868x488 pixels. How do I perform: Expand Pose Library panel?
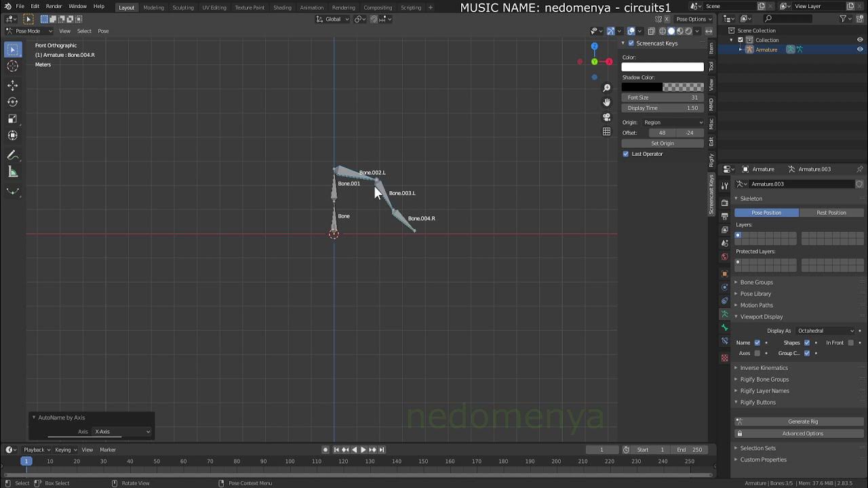pos(755,294)
